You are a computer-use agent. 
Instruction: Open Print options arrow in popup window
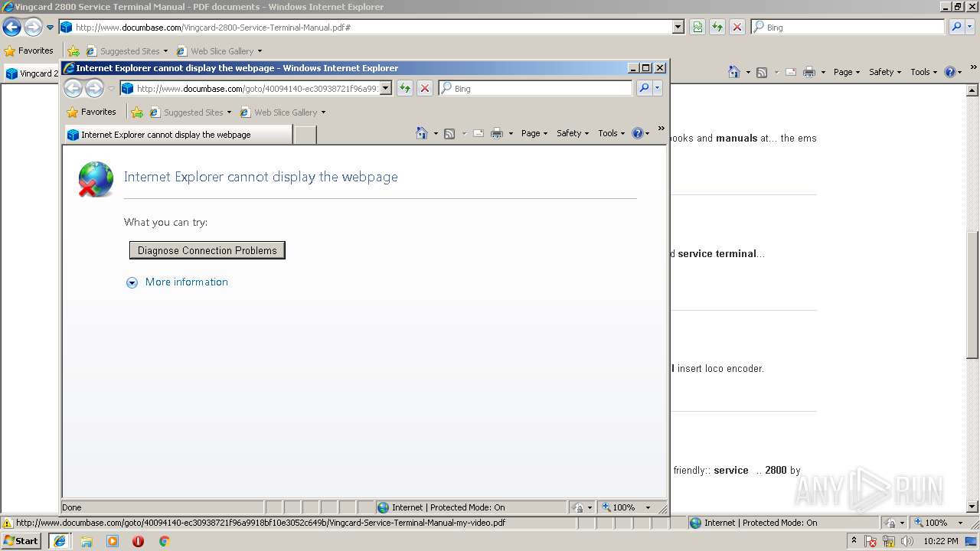pos(511,133)
